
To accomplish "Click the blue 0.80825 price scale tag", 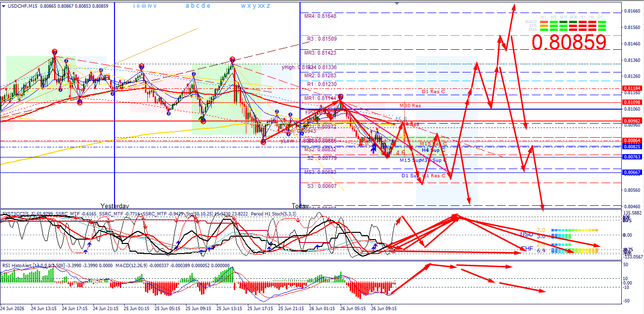I will pyautogui.click(x=632, y=146).
